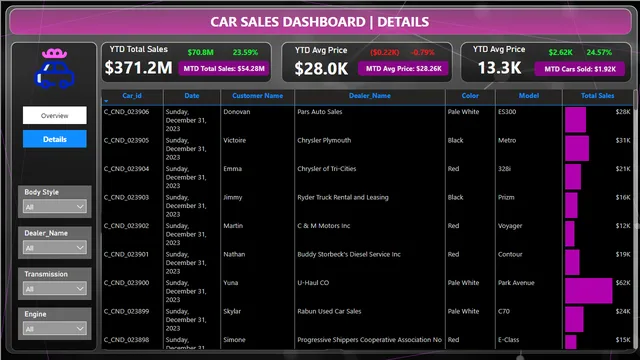The width and height of the screenshot is (640, 360).
Task: Click the $62K total sales data bar
Action: pyautogui.click(x=589, y=291)
